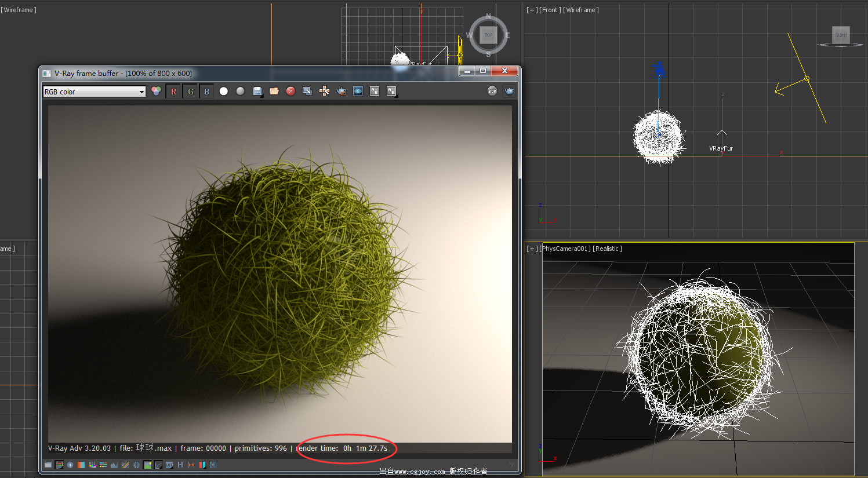Open the Front viewport's [Wireframe] shading menu
Screen dimensions: 868x478
[581, 10]
